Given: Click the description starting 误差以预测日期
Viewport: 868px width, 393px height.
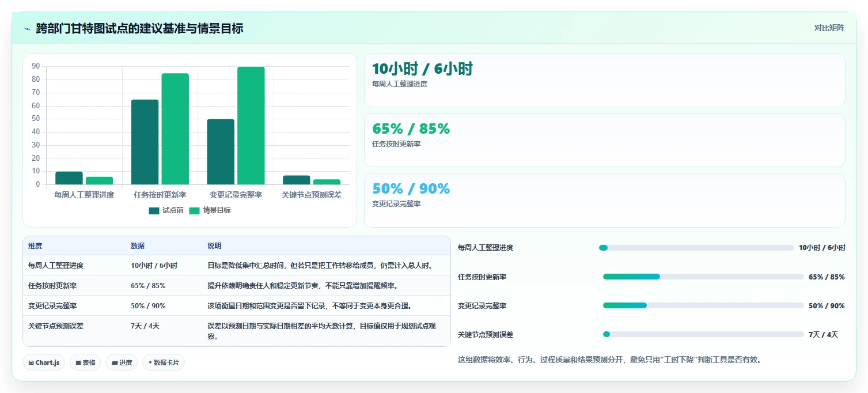Looking at the screenshot, I should click(322, 331).
